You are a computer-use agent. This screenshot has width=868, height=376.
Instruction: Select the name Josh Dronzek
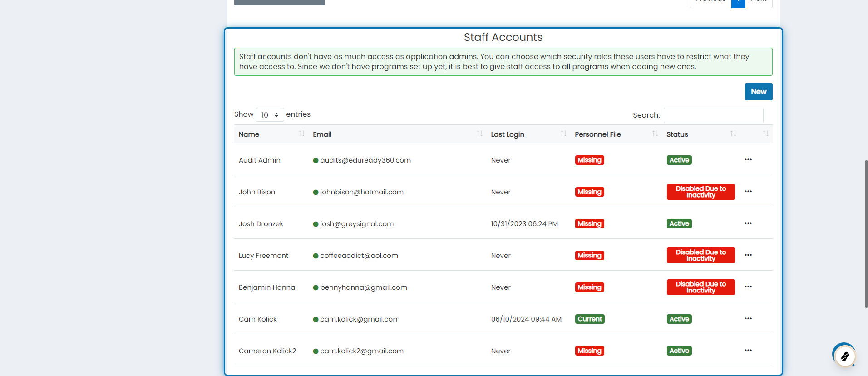(261, 224)
